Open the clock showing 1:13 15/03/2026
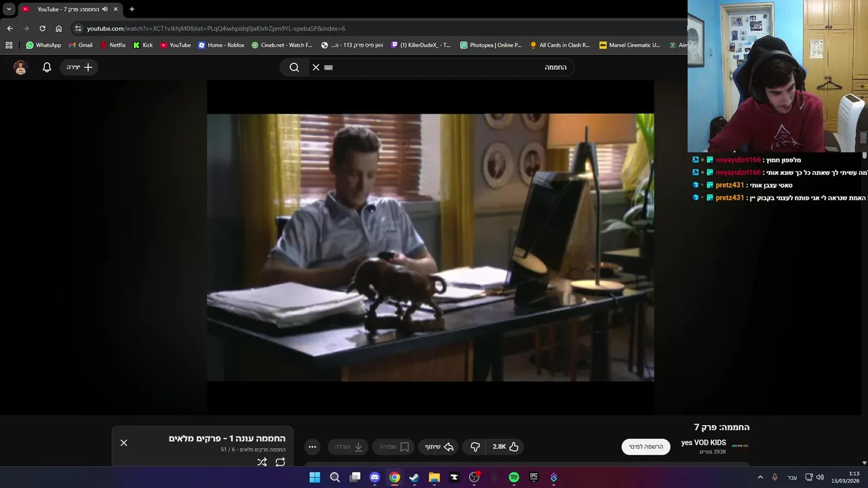Viewport: 868px width, 488px height. (x=845, y=477)
